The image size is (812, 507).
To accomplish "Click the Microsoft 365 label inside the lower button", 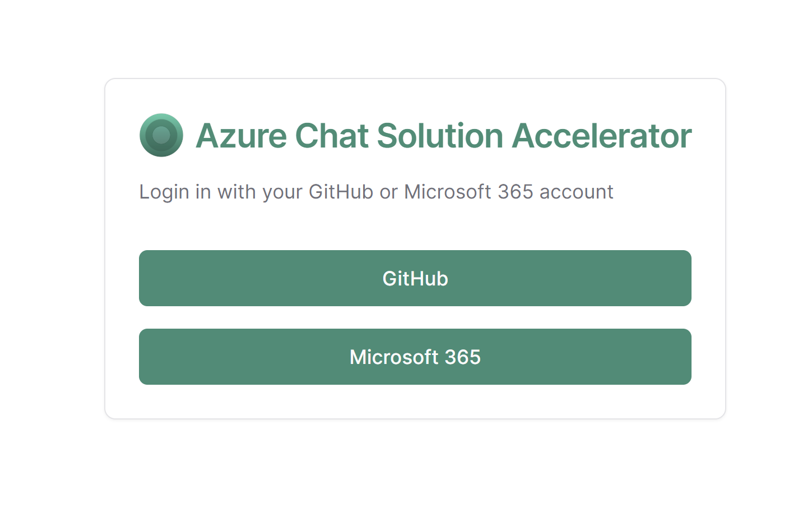I will (x=415, y=357).
